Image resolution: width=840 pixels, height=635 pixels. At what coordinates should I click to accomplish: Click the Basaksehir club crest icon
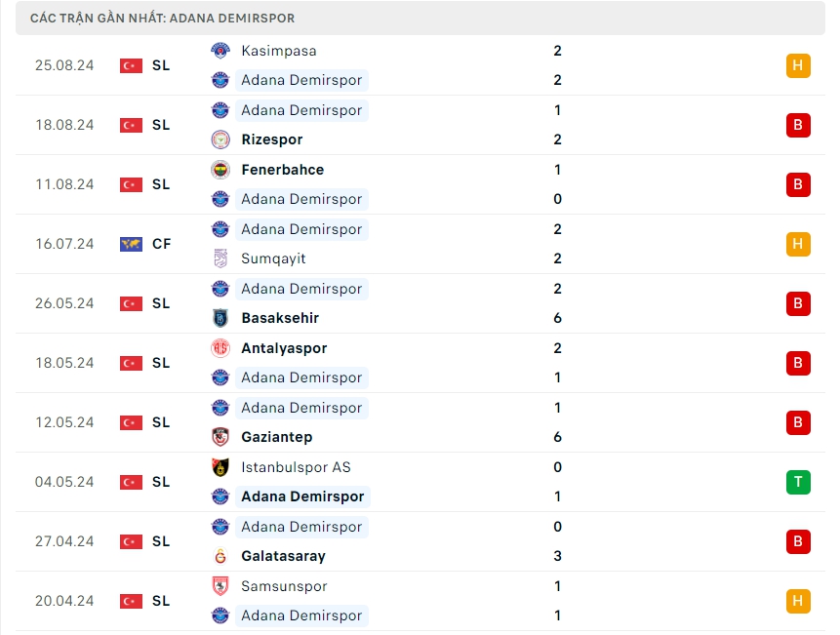220,318
